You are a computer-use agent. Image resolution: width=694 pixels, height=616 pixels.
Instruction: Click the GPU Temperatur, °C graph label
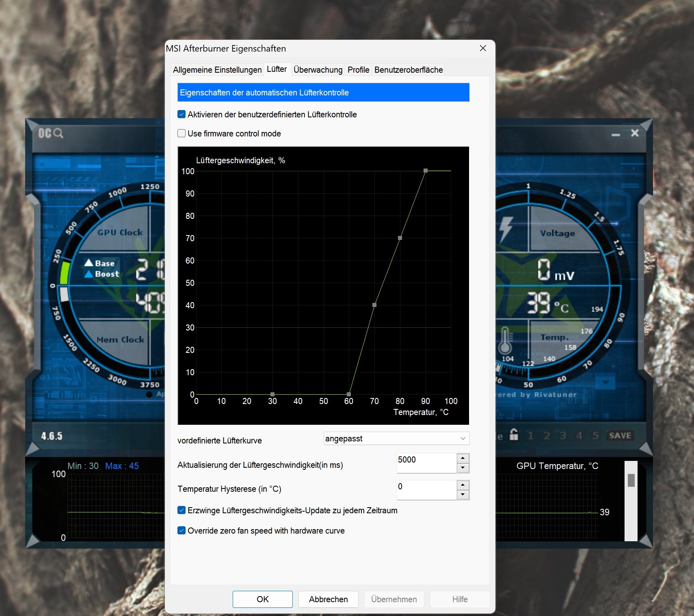[x=557, y=466]
